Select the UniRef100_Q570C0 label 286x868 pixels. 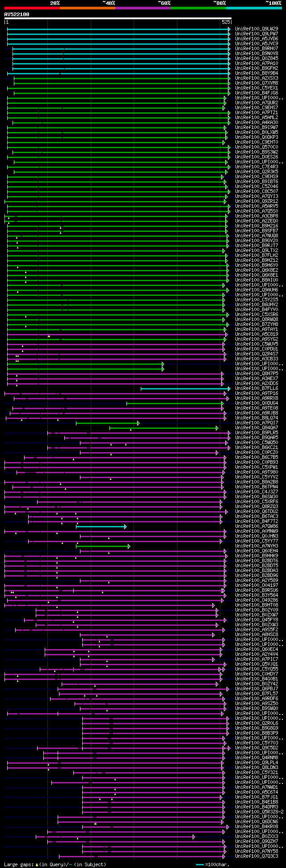257,147
